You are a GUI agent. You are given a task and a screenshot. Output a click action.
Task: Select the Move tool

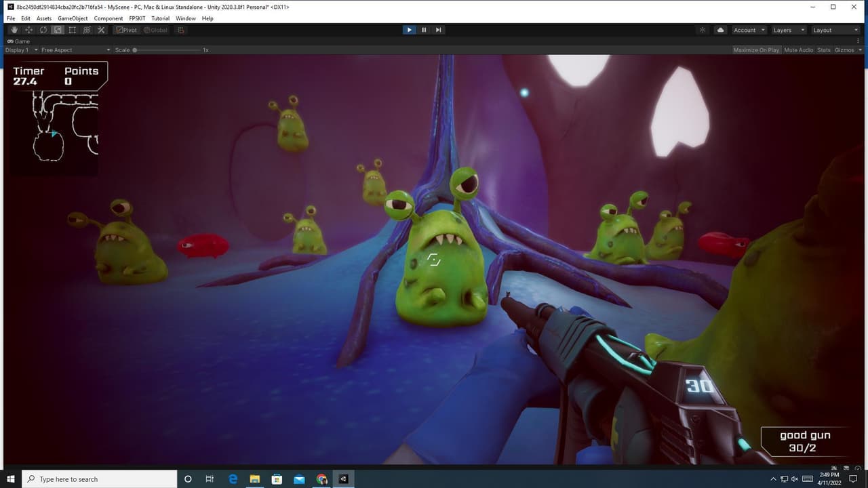(28, 30)
